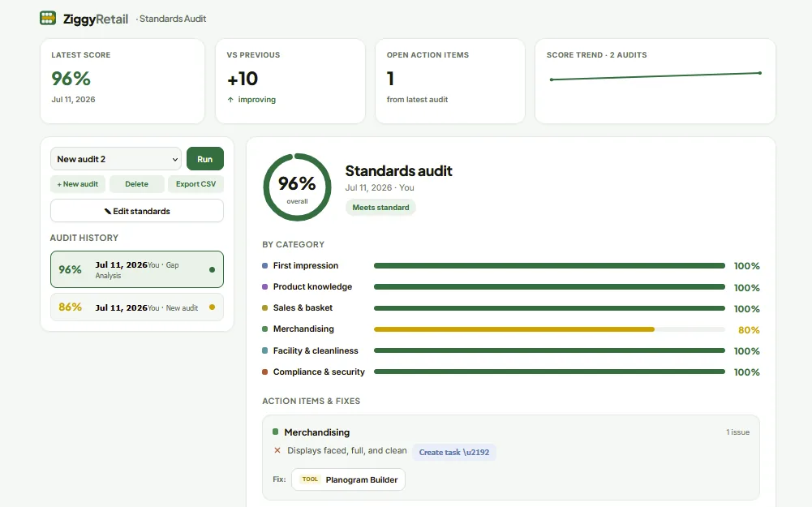Screen dimensions: 812x507
Task: Open Edit standards
Action: click(137, 211)
